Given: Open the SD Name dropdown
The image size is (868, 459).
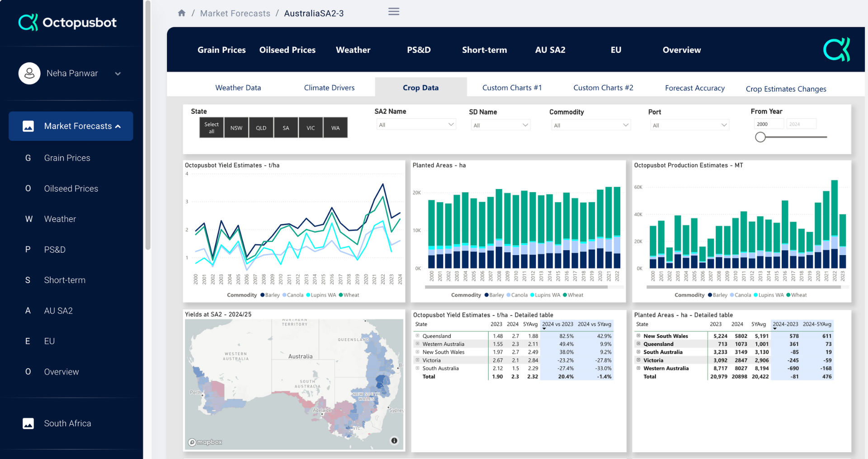Looking at the screenshot, I should tap(500, 125).
